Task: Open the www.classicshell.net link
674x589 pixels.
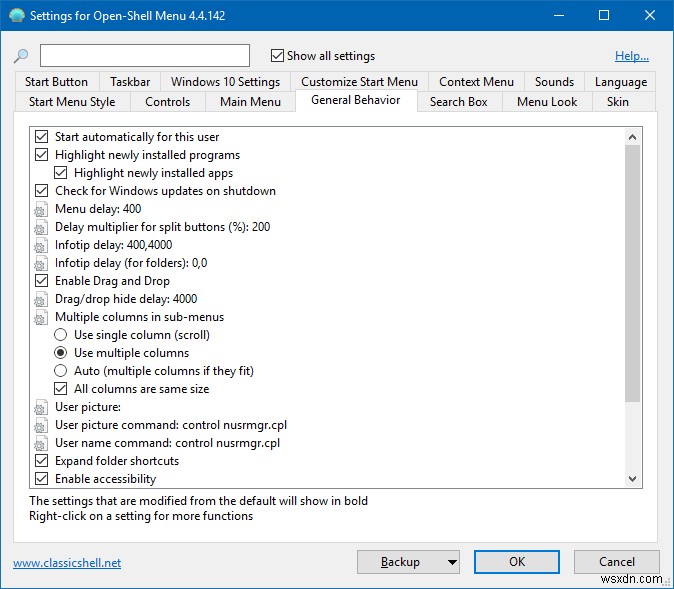Action: coord(67,563)
